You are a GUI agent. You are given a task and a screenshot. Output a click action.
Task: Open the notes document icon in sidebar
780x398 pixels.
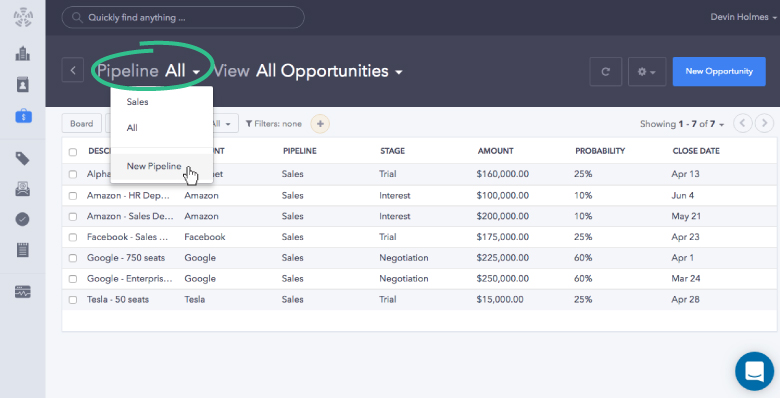[x=22, y=250]
